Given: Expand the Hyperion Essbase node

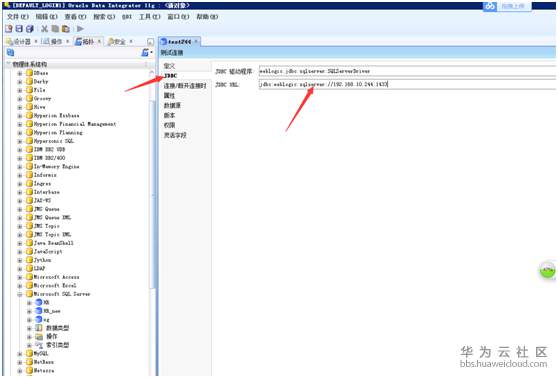Looking at the screenshot, I should [20, 116].
